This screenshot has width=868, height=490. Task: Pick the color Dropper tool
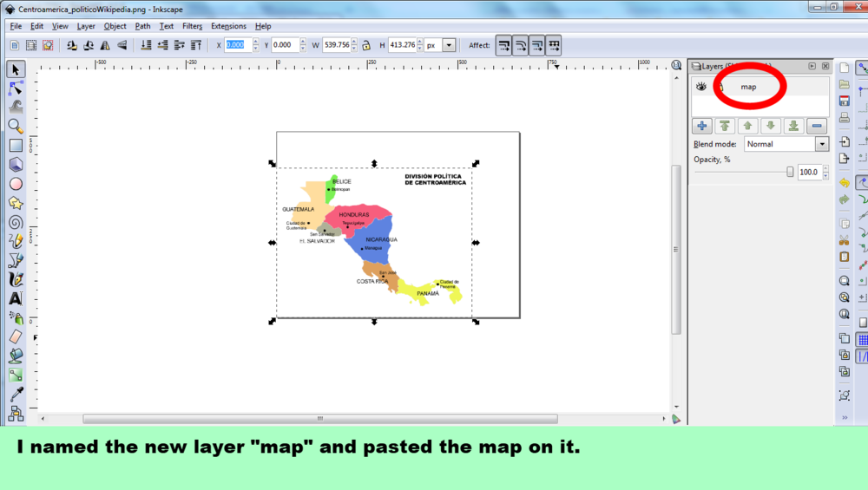[16, 394]
